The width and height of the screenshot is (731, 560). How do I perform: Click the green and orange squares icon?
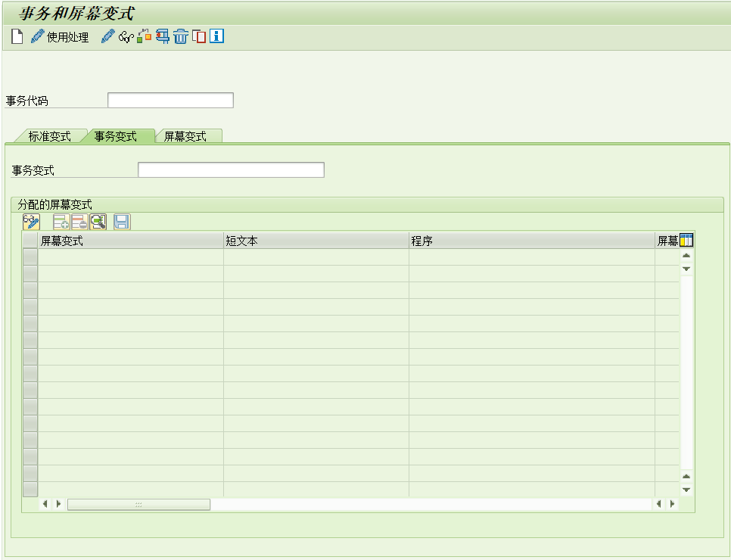coord(144,36)
